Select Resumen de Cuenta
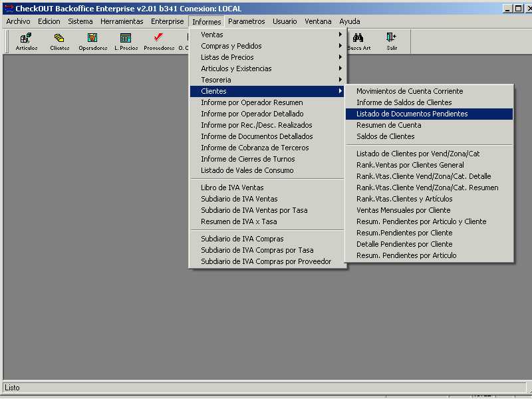 pos(429,125)
